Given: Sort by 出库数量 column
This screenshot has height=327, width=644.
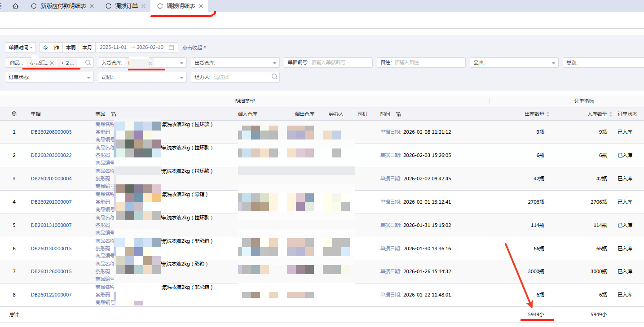Looking at the screenshot, I should [x=547, y=114].
